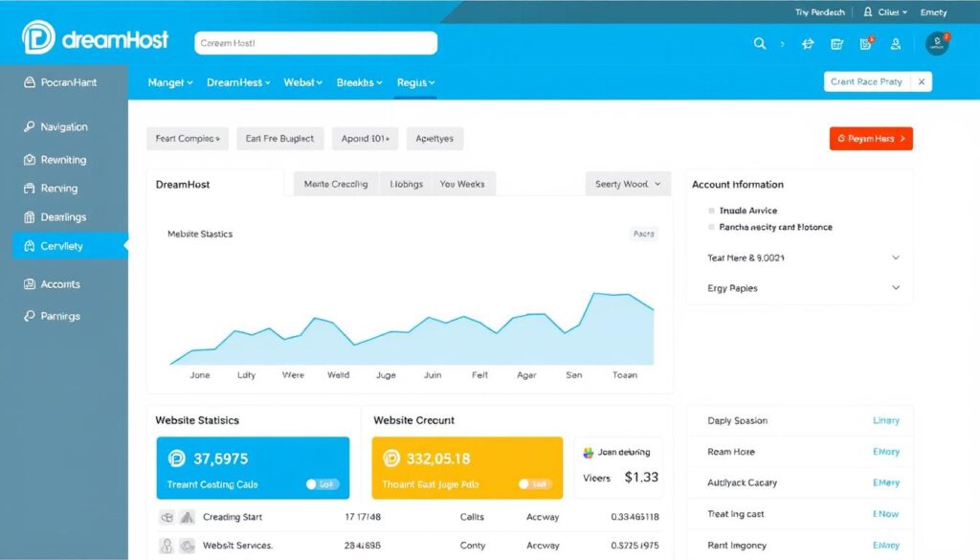Click the Rerving sidebar icon
This screenshot has height=560, width=980.
pyautogui.click(x=30, y=189)
